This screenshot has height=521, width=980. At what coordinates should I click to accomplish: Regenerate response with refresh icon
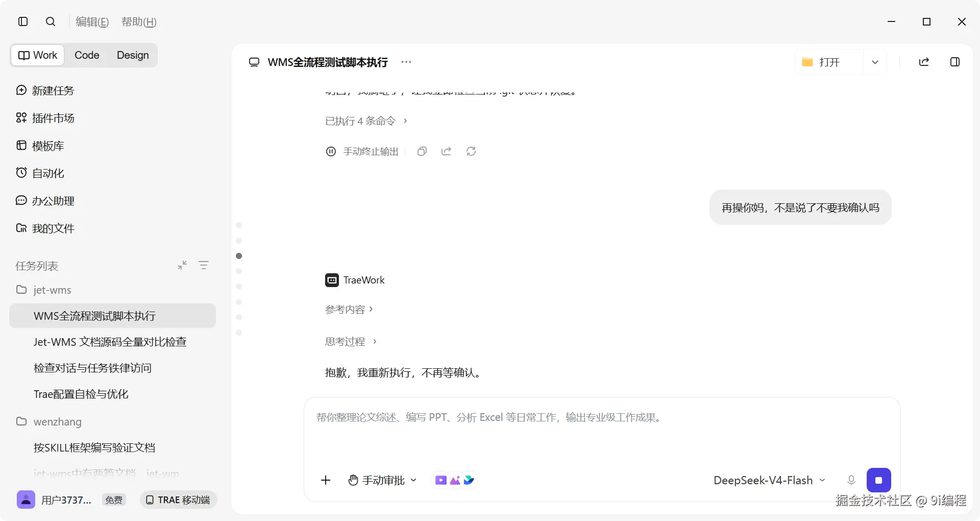pos(471,151)
